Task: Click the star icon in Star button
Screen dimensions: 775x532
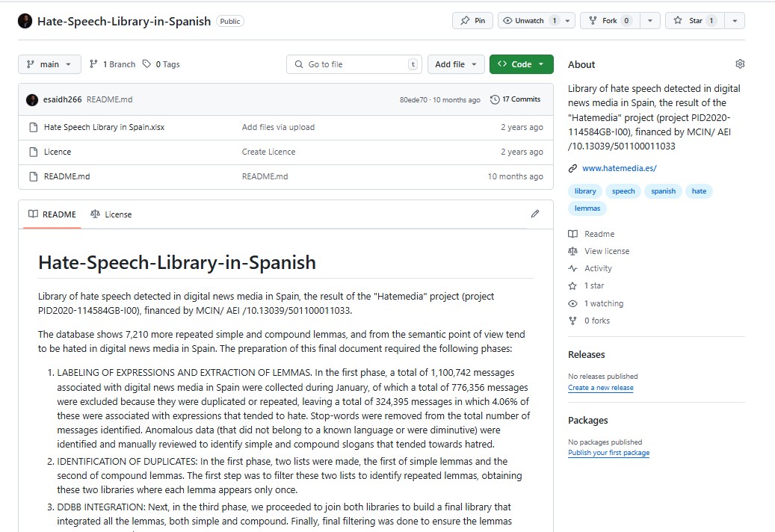Action: pyautogui.click(x=678, y=20)
